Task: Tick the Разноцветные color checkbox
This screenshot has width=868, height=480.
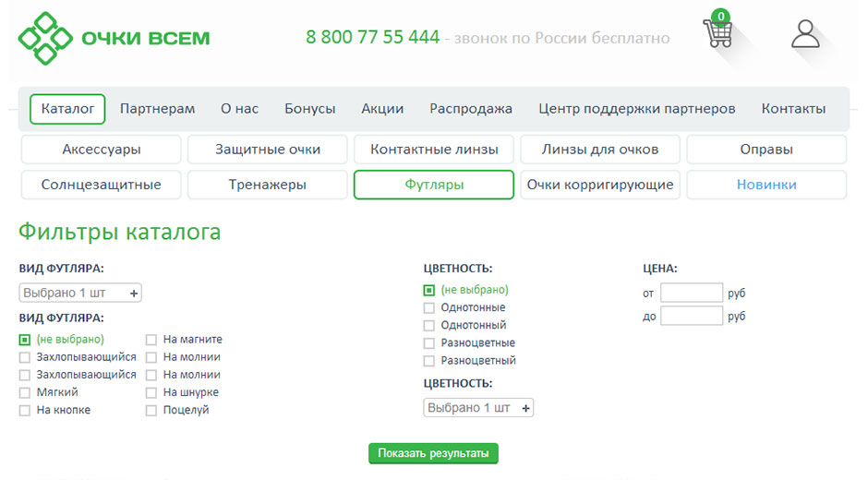Action: (428, 343)
